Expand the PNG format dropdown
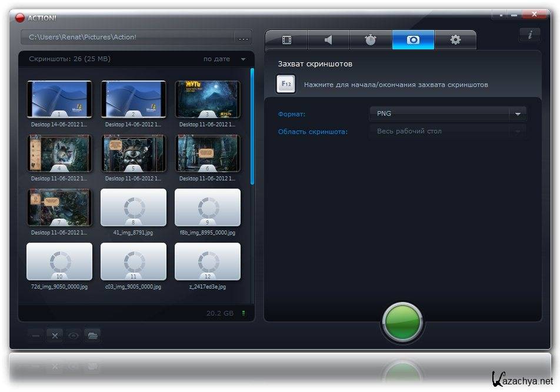 pos(448,114)
